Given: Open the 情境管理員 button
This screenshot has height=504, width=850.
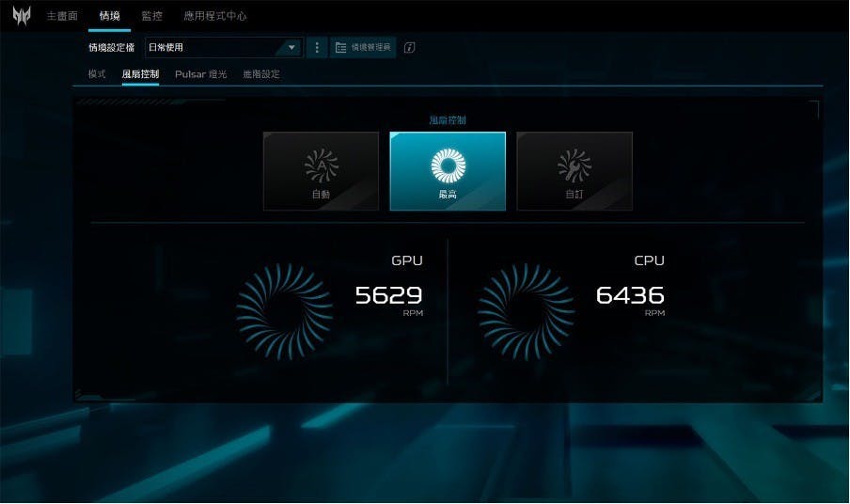Looking at the screenshot, I should (x=363, y=48).
